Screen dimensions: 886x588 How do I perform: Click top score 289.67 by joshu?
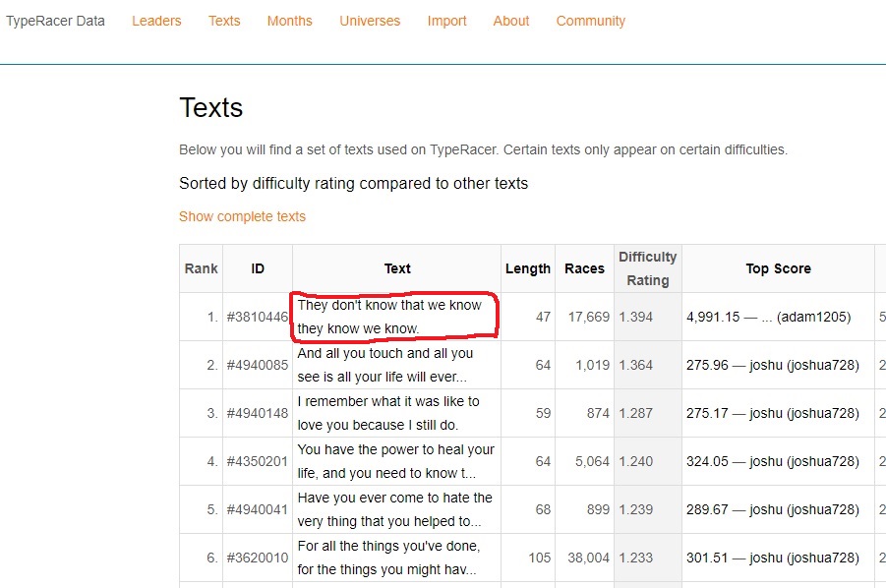[773, 509]
